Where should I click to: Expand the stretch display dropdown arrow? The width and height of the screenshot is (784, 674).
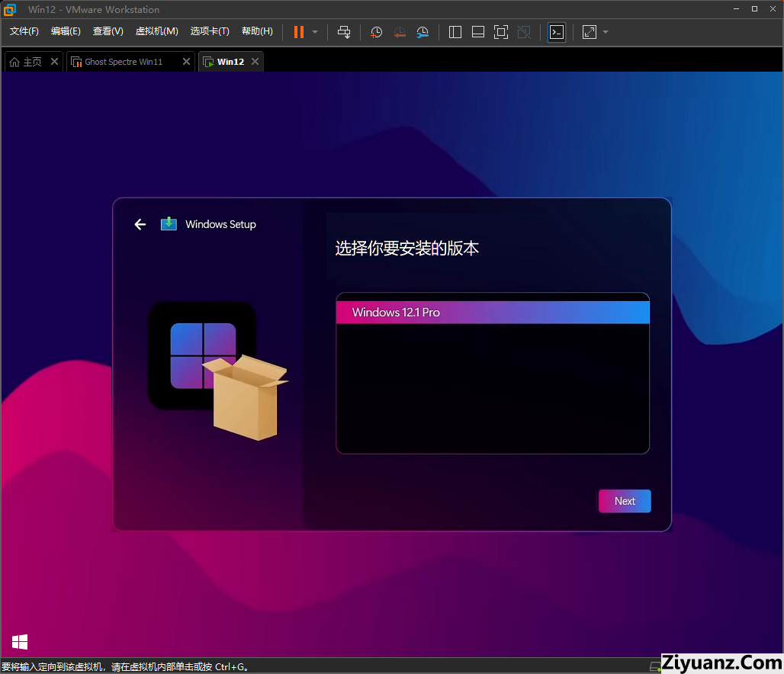point(606,32)
